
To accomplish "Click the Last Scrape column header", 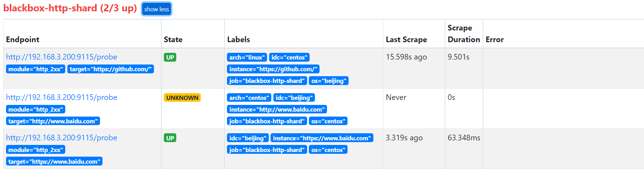I will 406,39.
